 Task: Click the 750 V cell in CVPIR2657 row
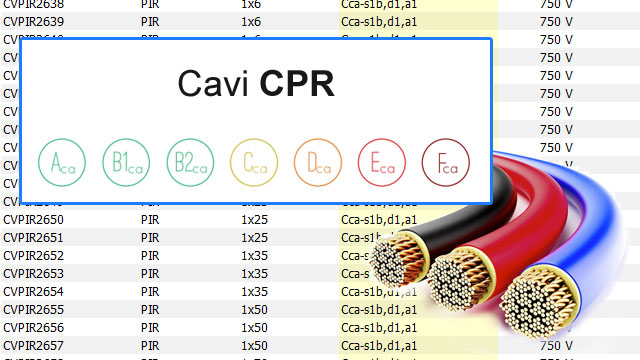(556, 346)
